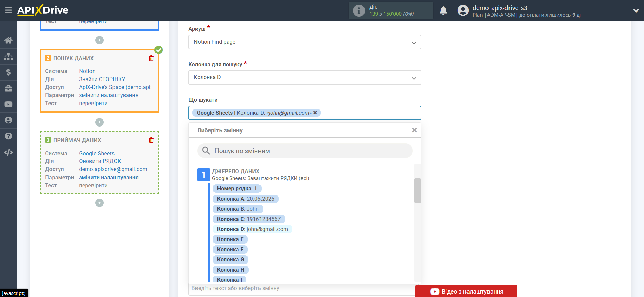Click Відео з налаштування button

point(466,291)
